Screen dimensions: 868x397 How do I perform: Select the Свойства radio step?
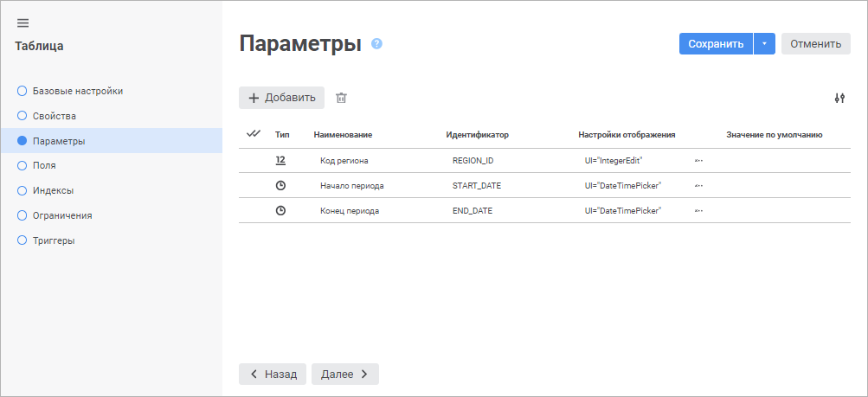(x=23, y=116)
